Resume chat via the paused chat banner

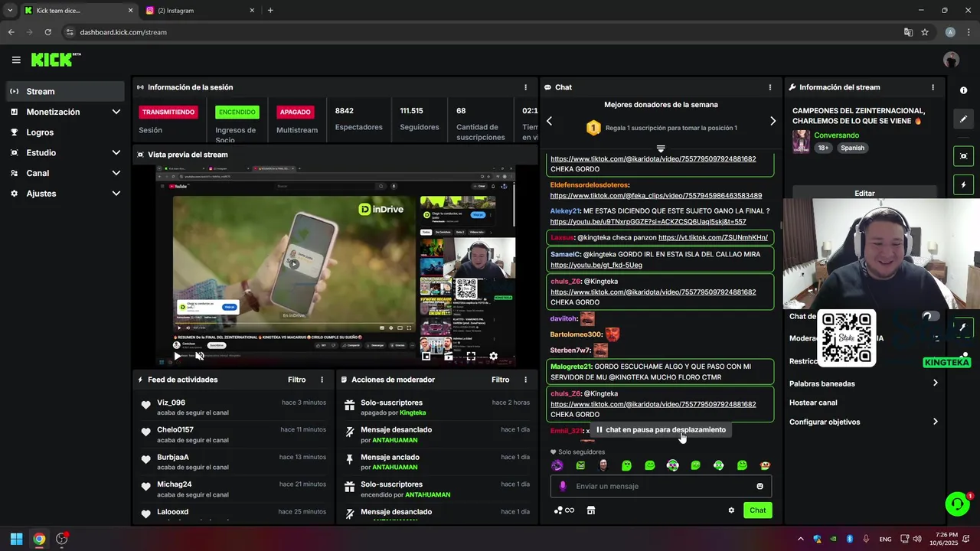click(661, 430)
